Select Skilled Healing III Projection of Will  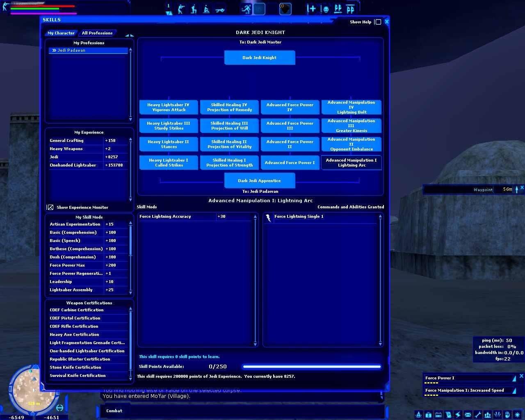(x=229, y=126)
